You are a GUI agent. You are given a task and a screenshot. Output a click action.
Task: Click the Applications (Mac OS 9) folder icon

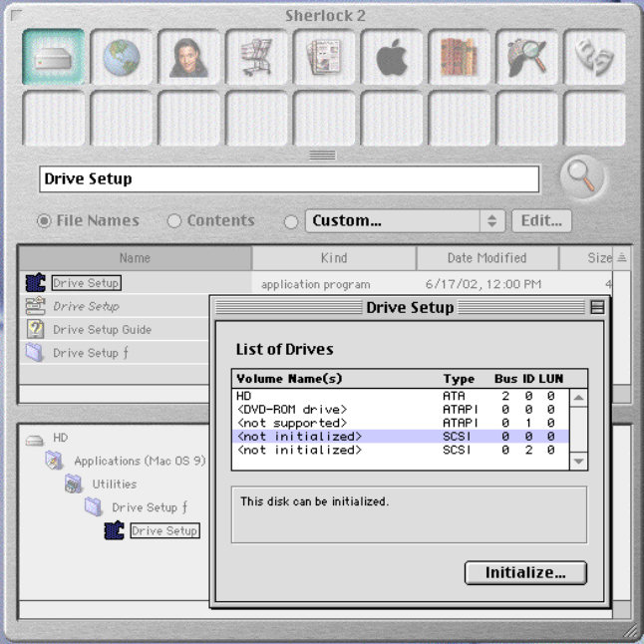pyautogui.click(x=54, y=460)
